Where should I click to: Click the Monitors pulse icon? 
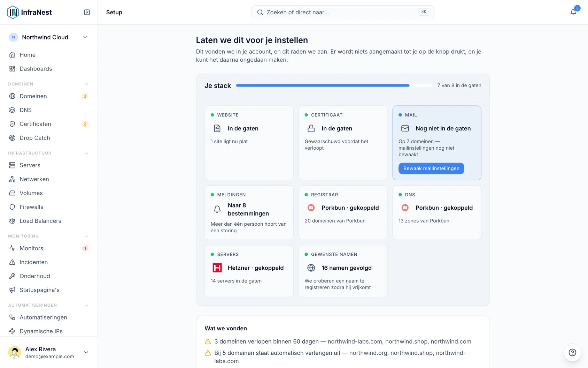[x=12, y=248]
